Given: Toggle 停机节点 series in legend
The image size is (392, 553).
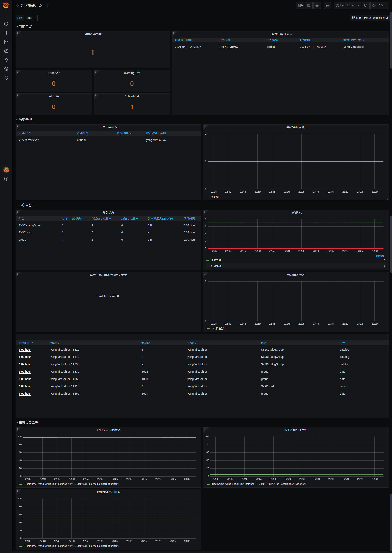Looking at the screenshot, I should coord(216,266).
